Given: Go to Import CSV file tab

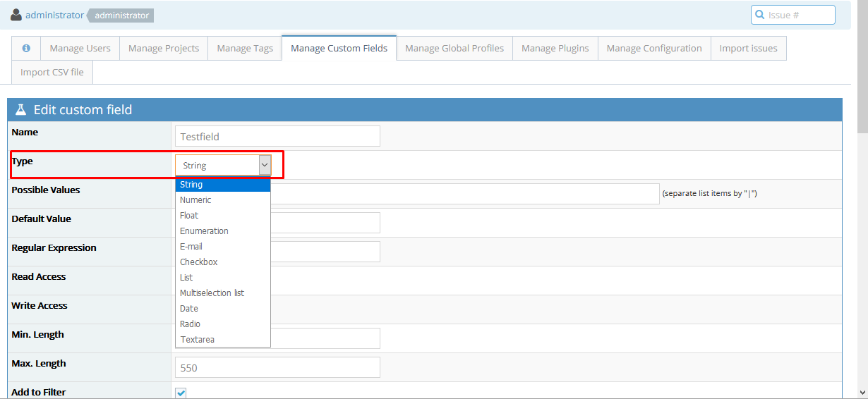Looking at the screenshot, I should (52, 72).
